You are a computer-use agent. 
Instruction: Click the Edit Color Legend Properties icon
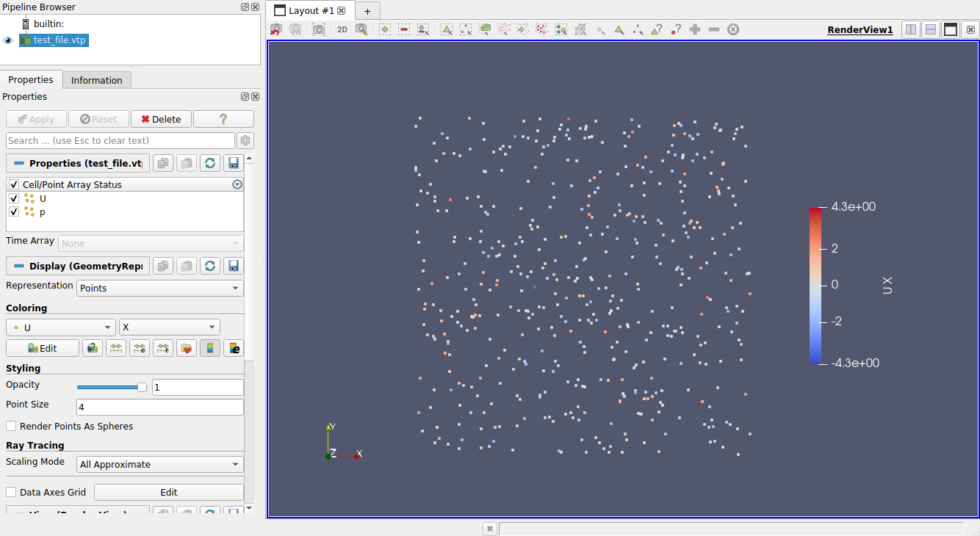(x=234, y=347)
